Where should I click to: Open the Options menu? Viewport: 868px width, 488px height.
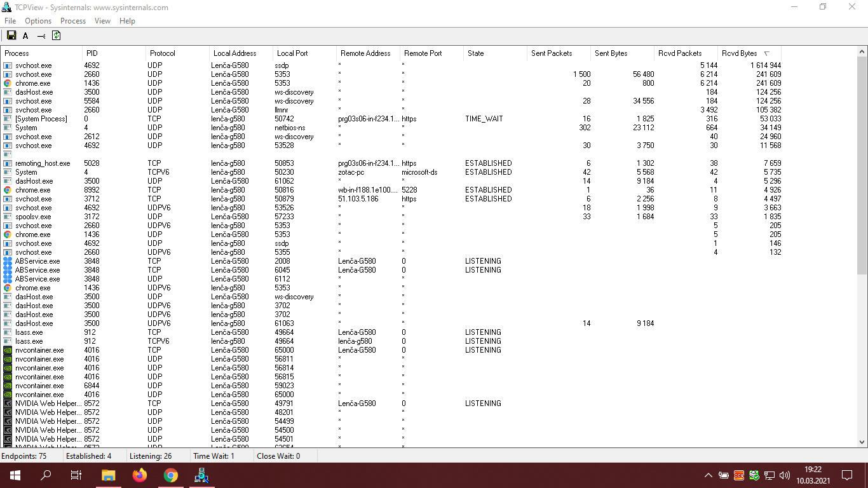38,21
